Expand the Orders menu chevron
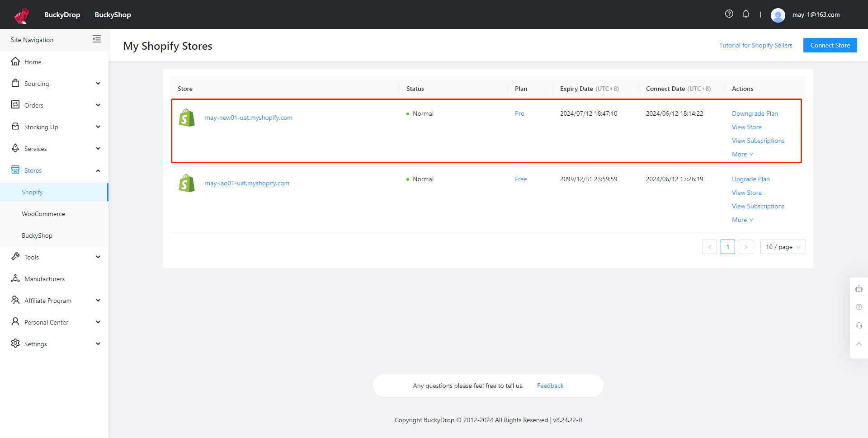 [98, 105]
